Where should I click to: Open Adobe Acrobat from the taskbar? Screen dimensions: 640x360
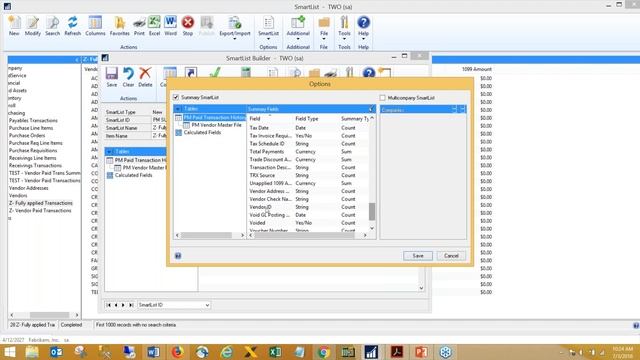(x=396, y=352)
